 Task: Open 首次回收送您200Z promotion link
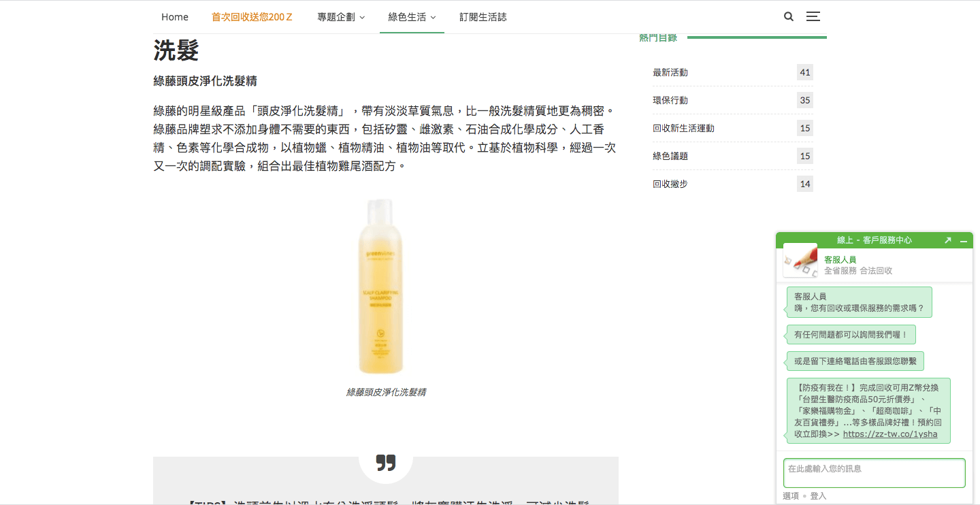pos(252,17)
